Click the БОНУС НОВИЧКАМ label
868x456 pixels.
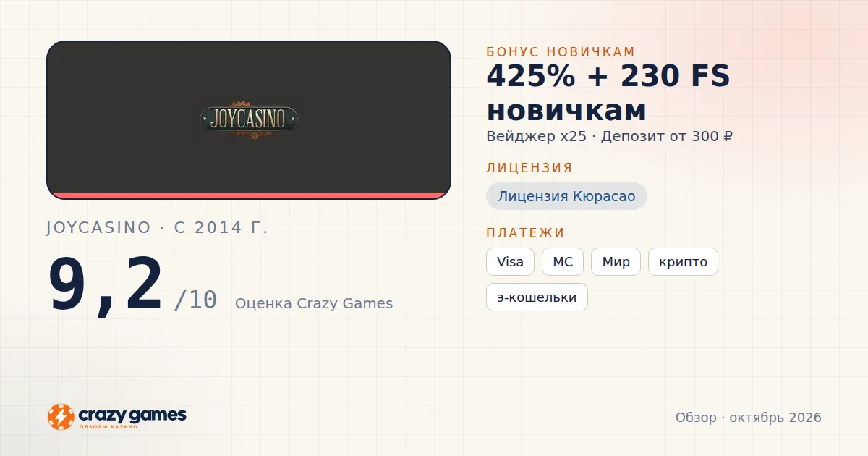coord(561,51)
